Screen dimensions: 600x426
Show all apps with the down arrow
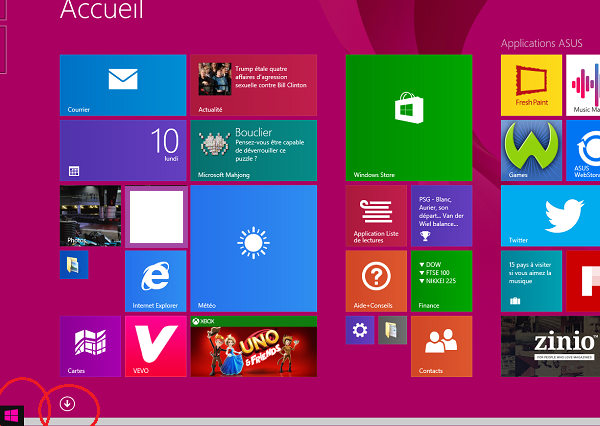pos(67,403)
